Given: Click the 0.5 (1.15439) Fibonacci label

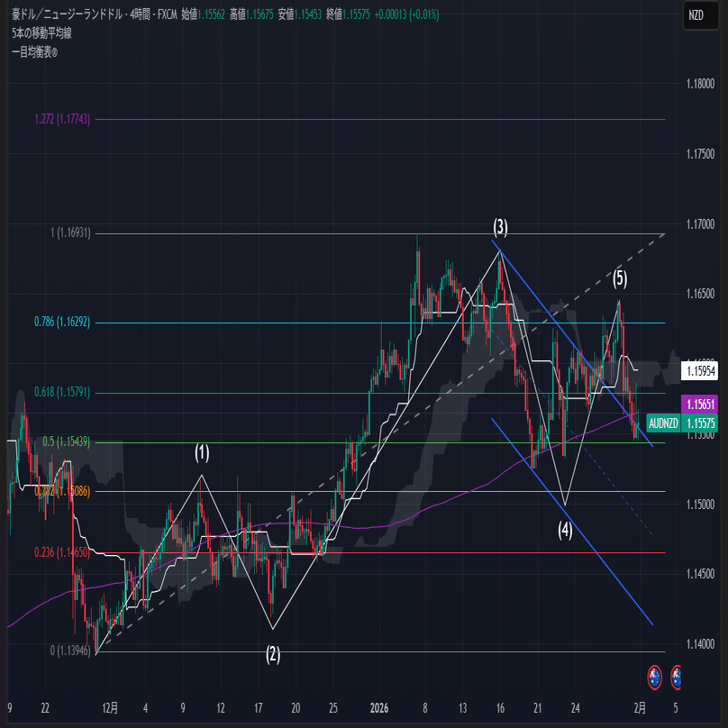Looking at the screenshot, I should click(66, 441).
